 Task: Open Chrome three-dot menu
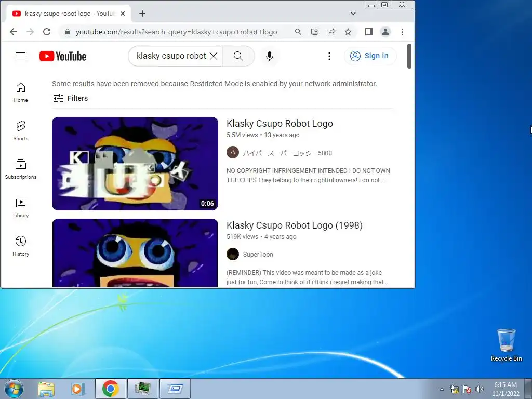tap(403, 32)
